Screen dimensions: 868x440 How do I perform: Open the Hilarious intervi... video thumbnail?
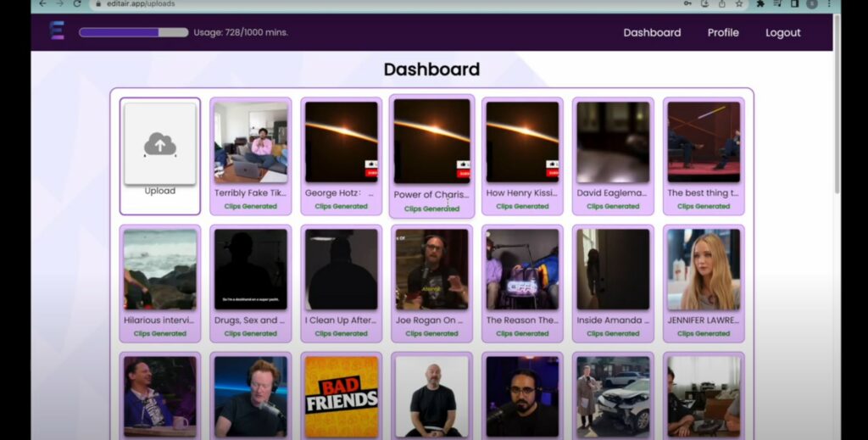(x=160, y=270)
